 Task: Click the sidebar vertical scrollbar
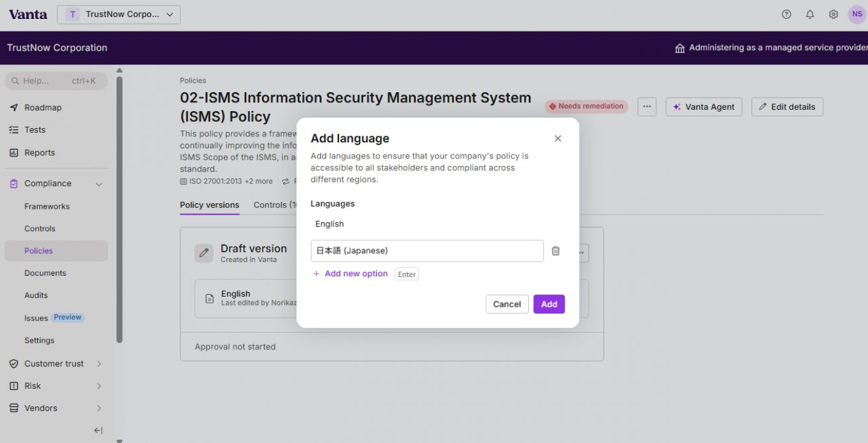120,210
